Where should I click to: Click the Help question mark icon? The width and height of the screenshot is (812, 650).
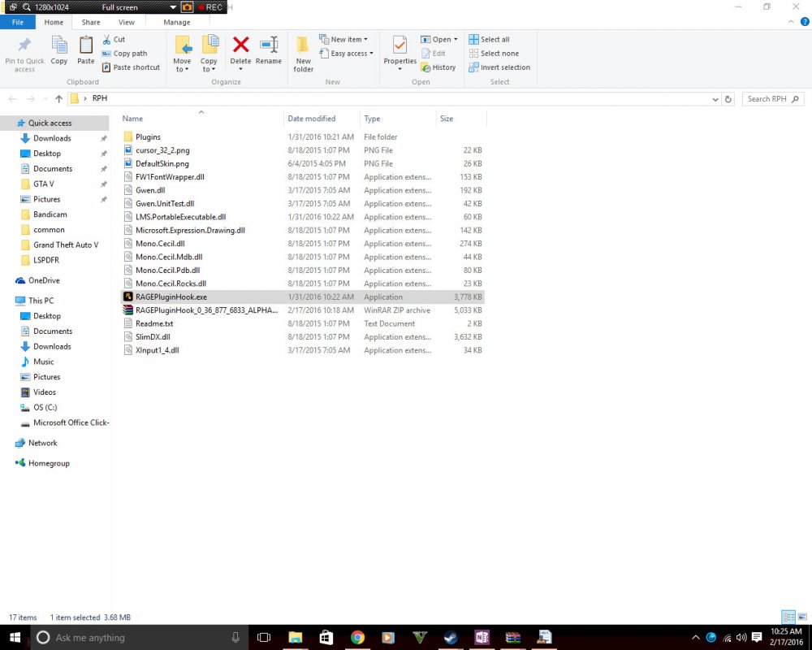805,22
